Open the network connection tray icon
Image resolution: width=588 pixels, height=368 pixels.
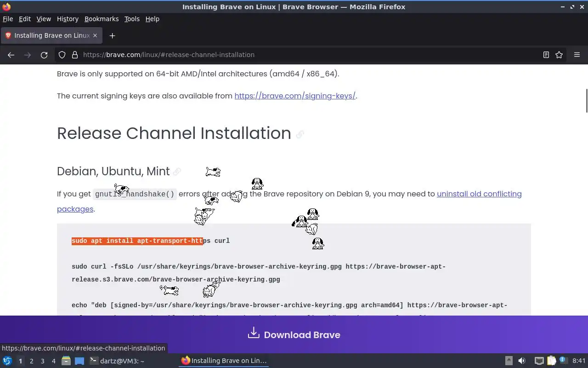pos(539,361)
